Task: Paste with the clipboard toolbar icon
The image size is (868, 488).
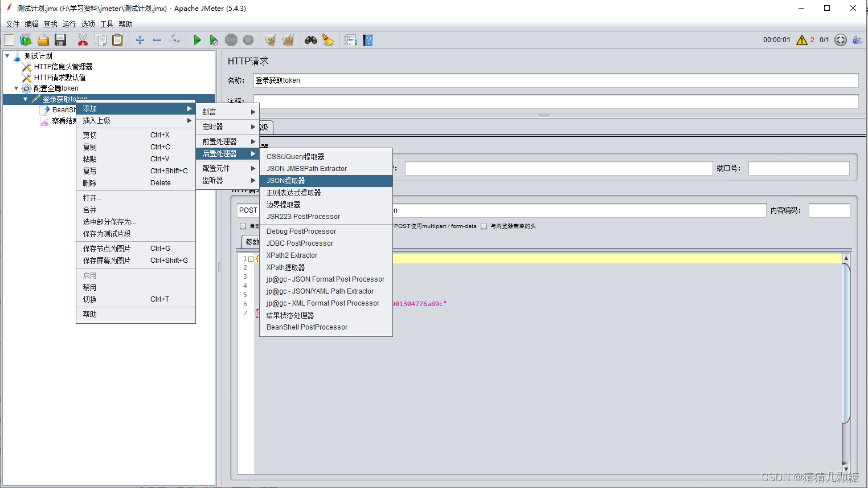Action: pyautogui.click(x=117, y=40)
